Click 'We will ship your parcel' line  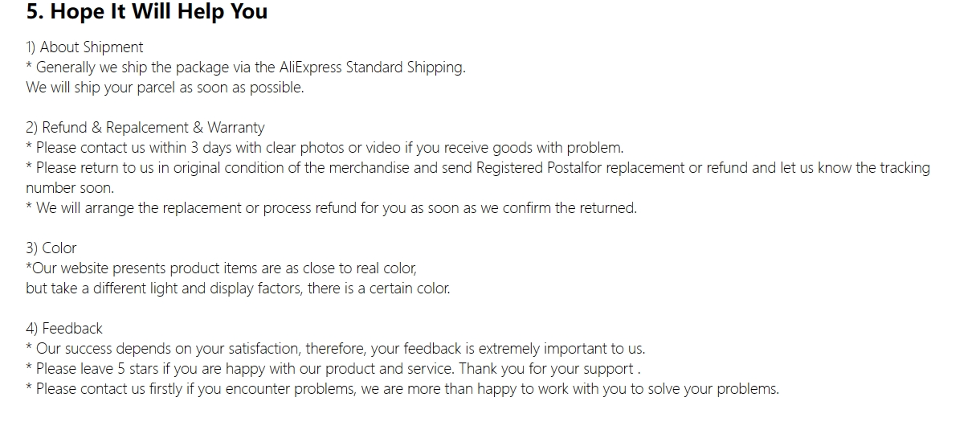click(x=165, y=88)
